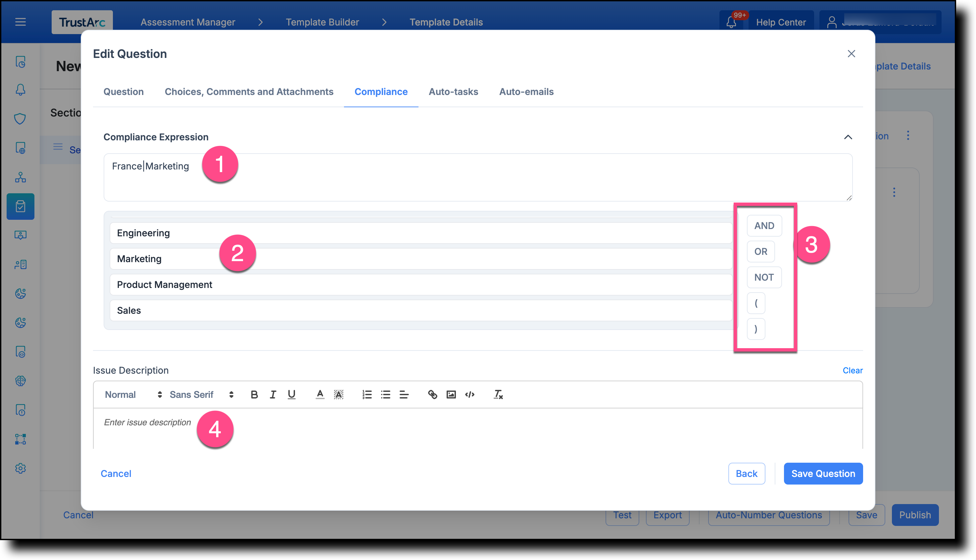Insert the AND operator

coord(764,226)
